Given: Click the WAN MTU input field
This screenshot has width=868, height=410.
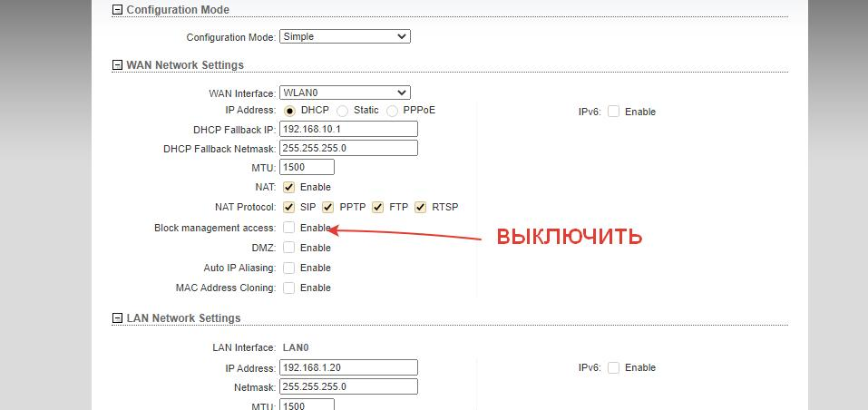Looking at the screenshot, I should coord(307,167).
